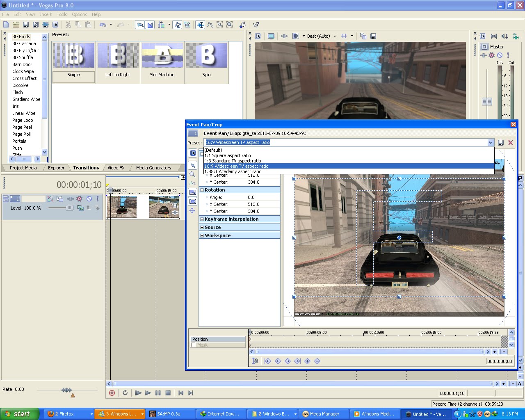The width and height of the screenshot is (525, 420).
Task: Click the Move Freely arrows icon
Action: click(x=192, y=210)
